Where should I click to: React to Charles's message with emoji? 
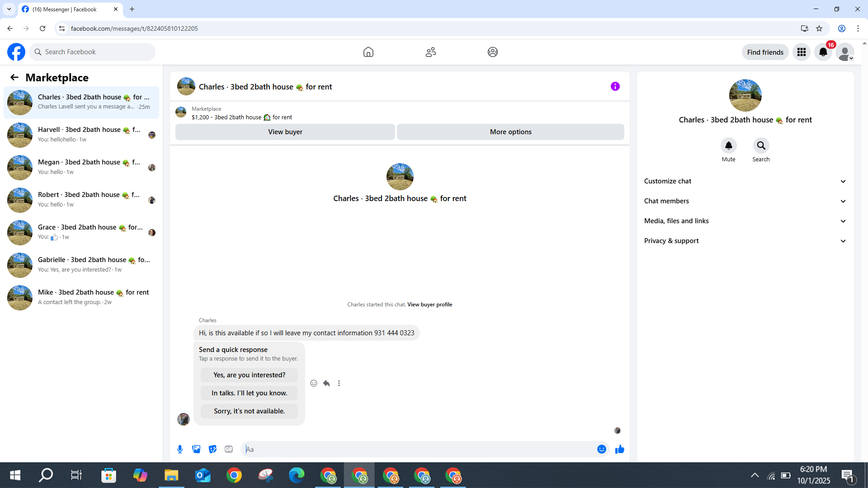click(x=314, y=383)
